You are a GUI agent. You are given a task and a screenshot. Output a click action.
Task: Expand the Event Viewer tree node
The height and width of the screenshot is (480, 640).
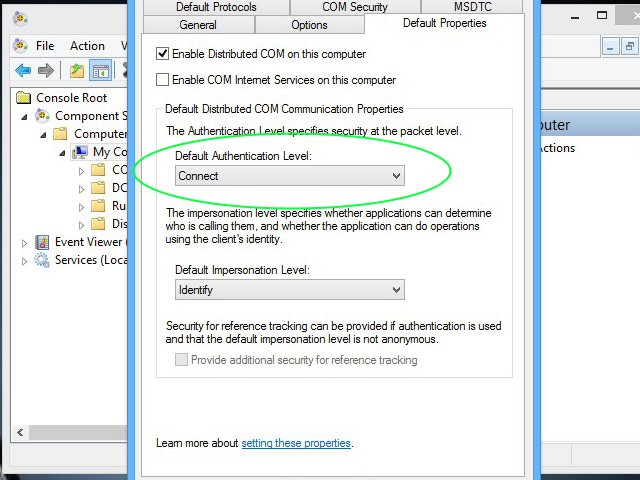pos(25,243)
